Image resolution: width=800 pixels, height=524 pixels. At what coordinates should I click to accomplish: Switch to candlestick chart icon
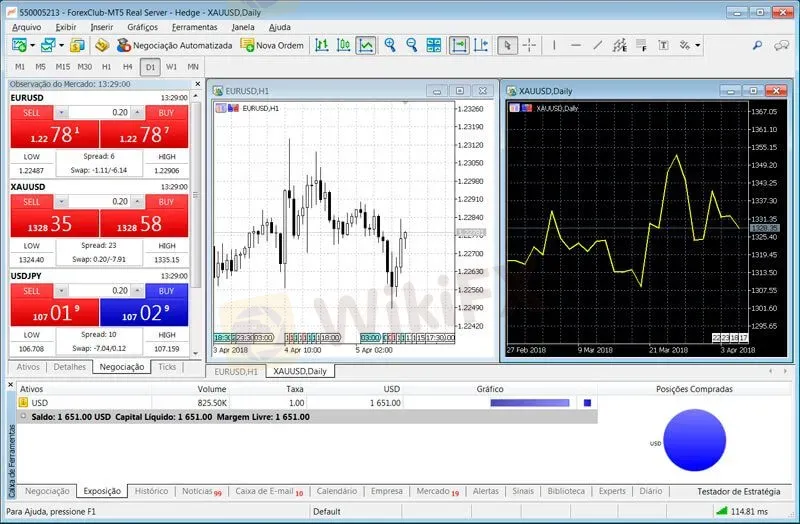(344, 45)
